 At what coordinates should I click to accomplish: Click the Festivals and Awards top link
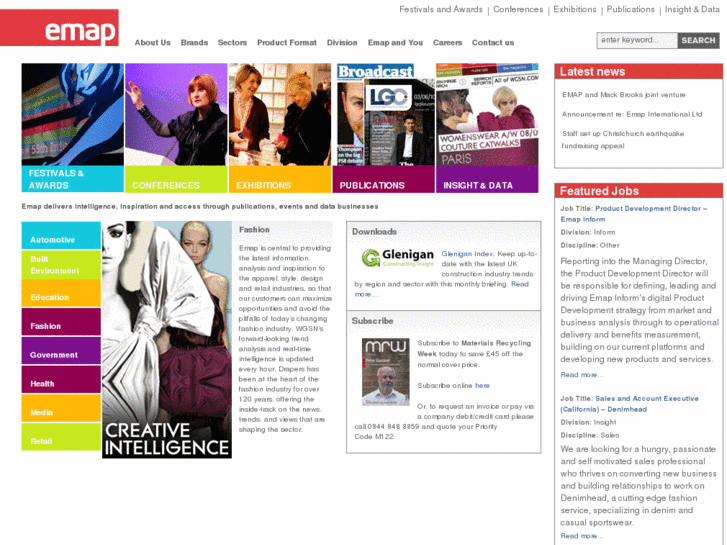(x=440, y=9)
